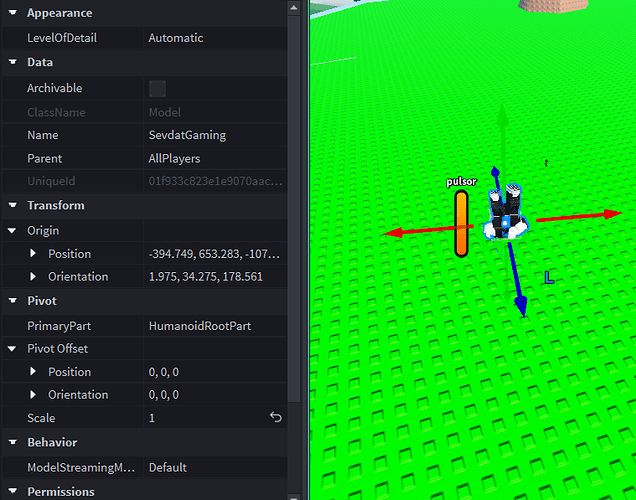
Task: Click the green vertical move arrow handle
Action: (503, 114)
